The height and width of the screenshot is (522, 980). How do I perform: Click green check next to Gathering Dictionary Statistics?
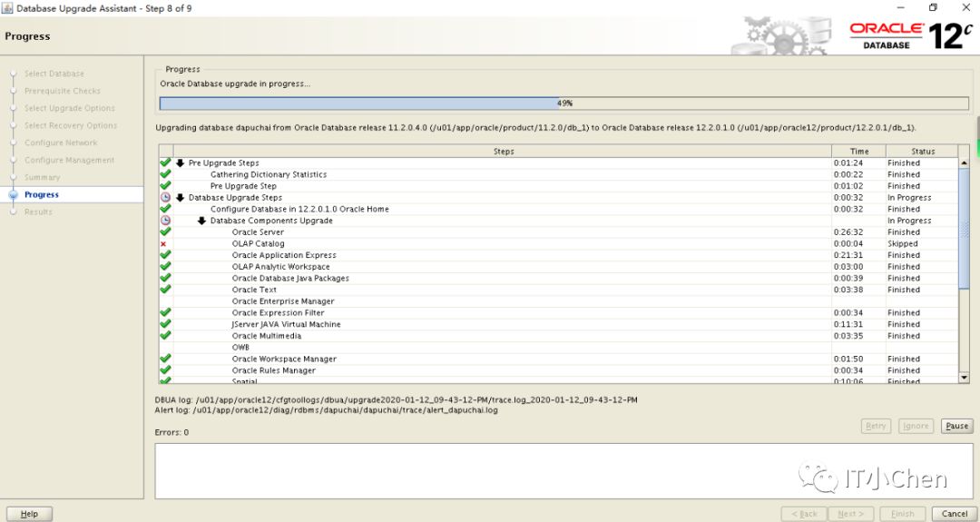click(165, 174)
